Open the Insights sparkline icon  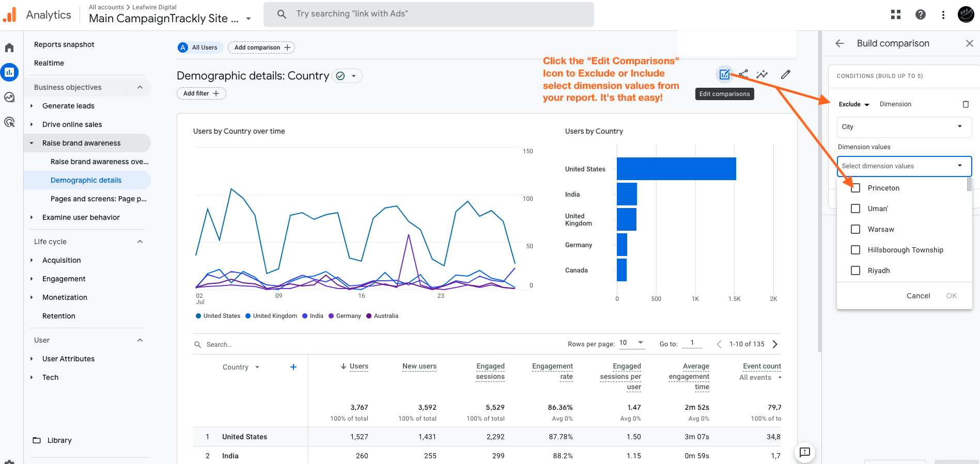(x=762, y=74)
